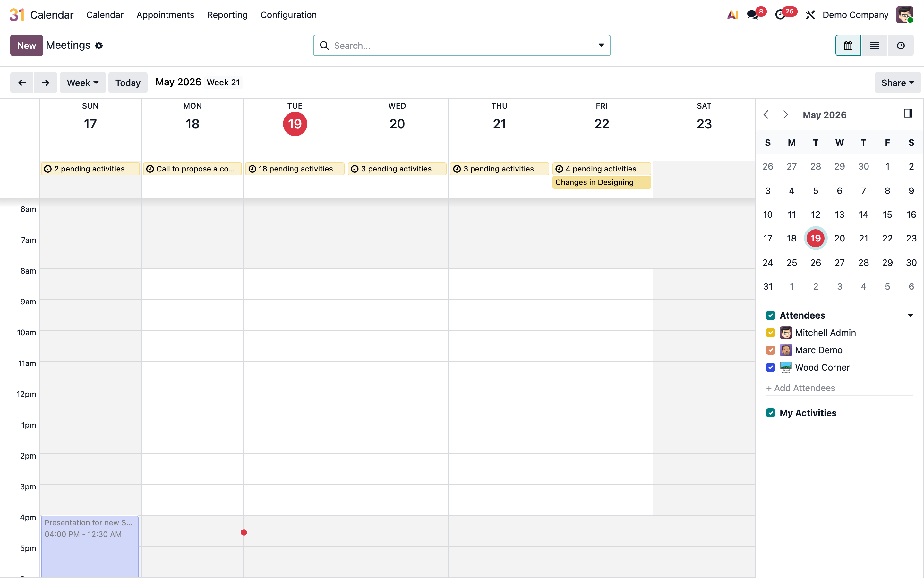Open the developer tools wrench icon
The height and width of the screenshot is (578, 924).
click(x=810, y=15)
